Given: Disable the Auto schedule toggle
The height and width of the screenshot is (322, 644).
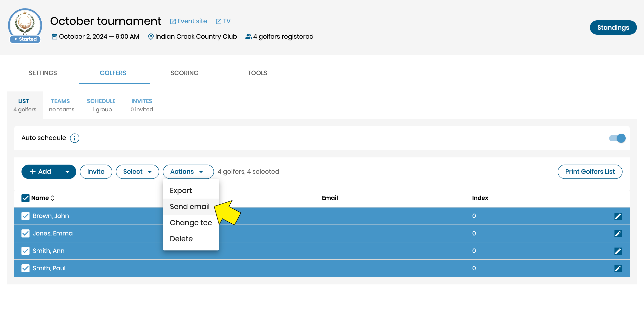Looking at the screenshot, I should point(617,138).
